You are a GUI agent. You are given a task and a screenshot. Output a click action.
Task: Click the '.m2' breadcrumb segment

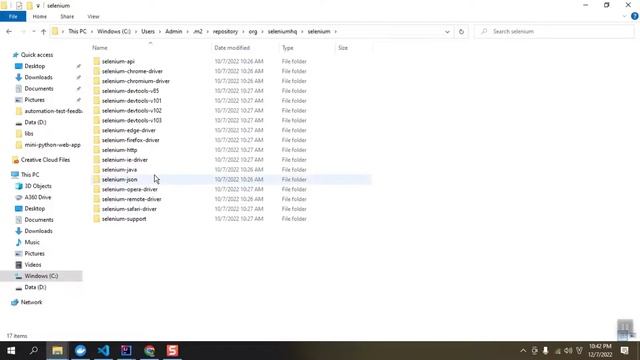click(198, 31)
